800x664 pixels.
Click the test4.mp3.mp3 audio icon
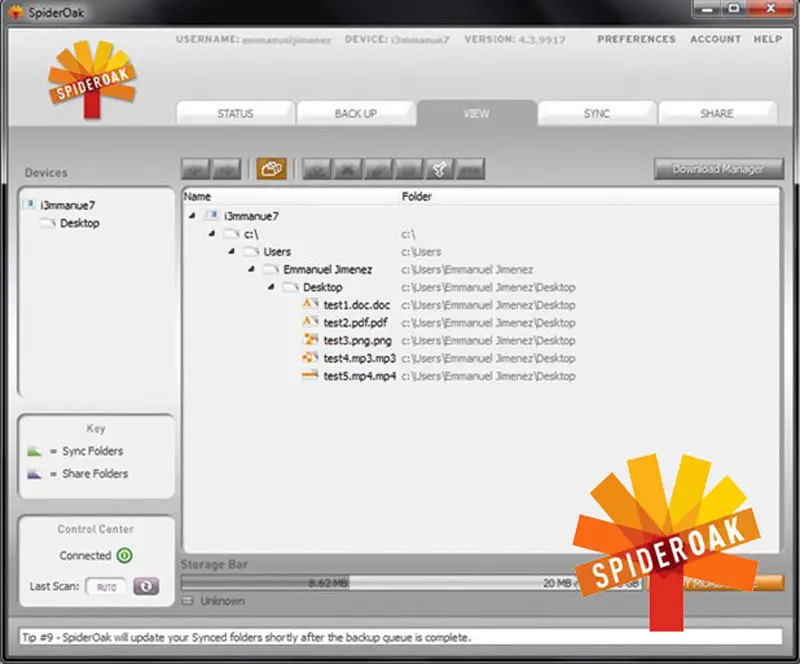[x=310, y=357]
